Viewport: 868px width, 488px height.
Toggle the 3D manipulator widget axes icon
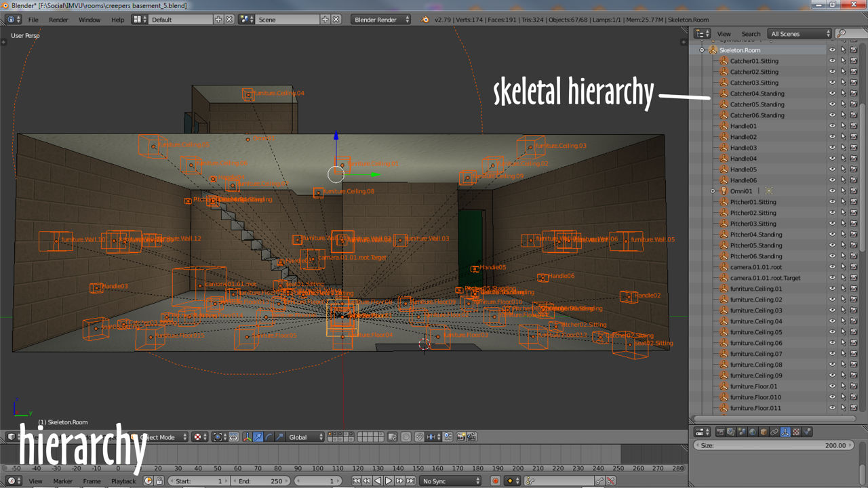click(x=247, y=437)
